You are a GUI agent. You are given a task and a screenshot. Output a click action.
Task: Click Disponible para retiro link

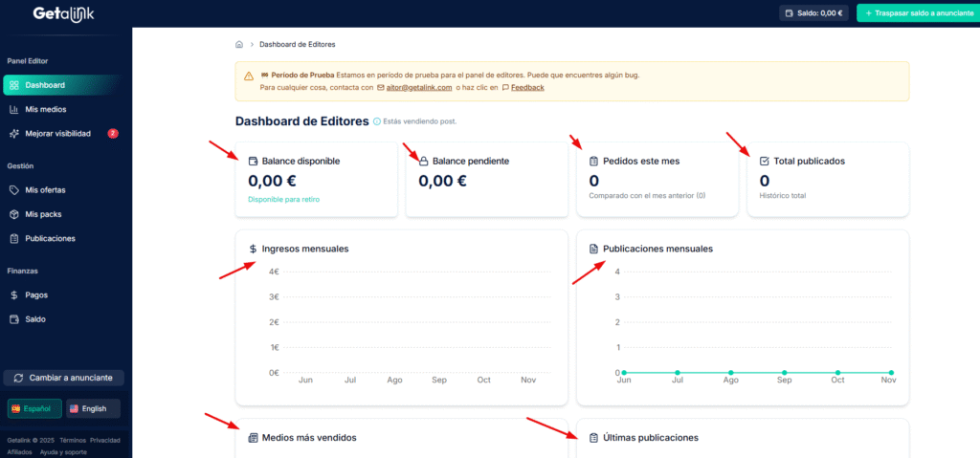(283, 199)
